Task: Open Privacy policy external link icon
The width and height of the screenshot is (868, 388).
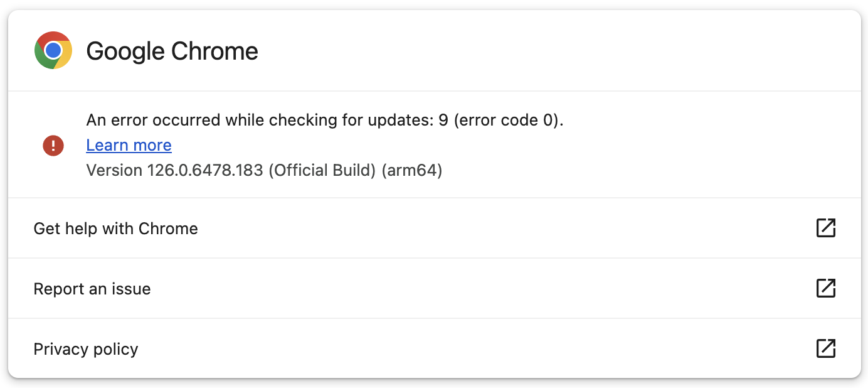Action: pyautogui.click(x=825, y=348)
